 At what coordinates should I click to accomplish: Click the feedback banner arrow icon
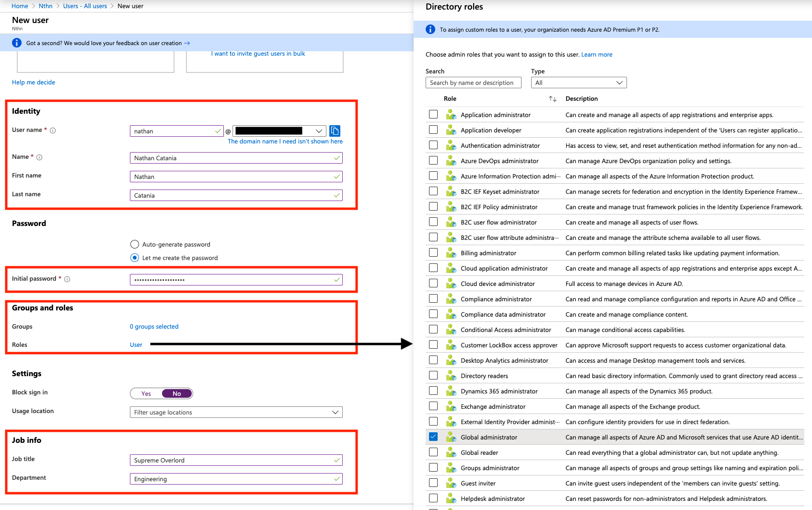tap(187, 43)
